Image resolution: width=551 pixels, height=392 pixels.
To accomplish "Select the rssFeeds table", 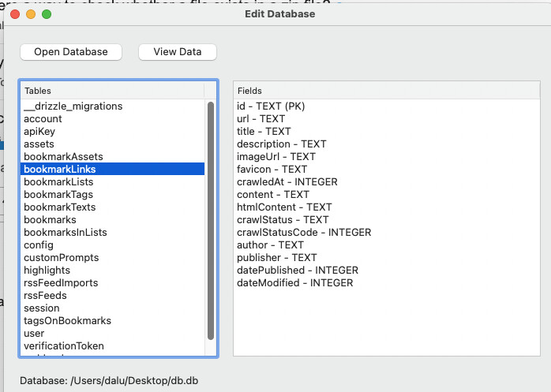I will (45, 296).
